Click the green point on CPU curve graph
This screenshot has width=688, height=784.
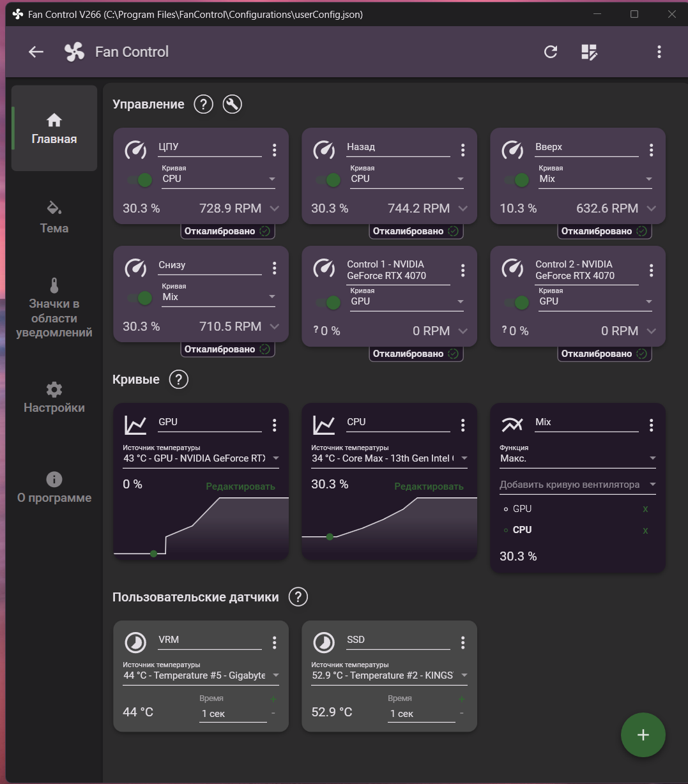pos(330,537)
